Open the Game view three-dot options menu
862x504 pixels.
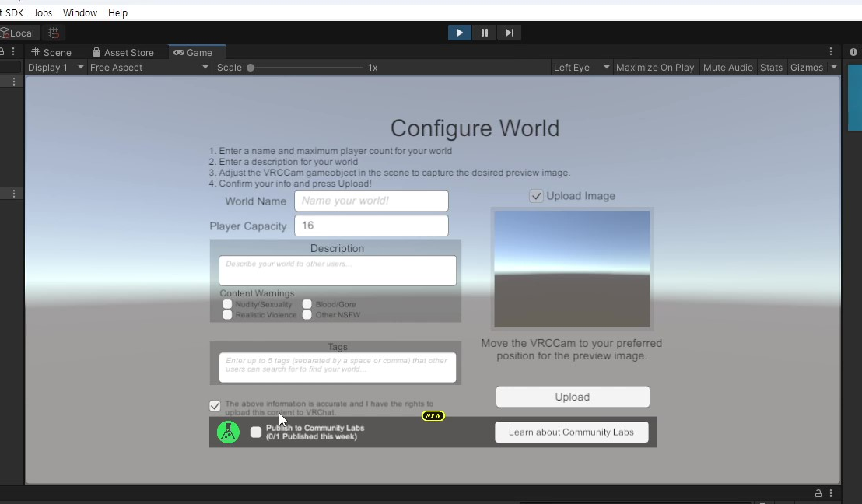pyautogui.click(x=831, y=51)
